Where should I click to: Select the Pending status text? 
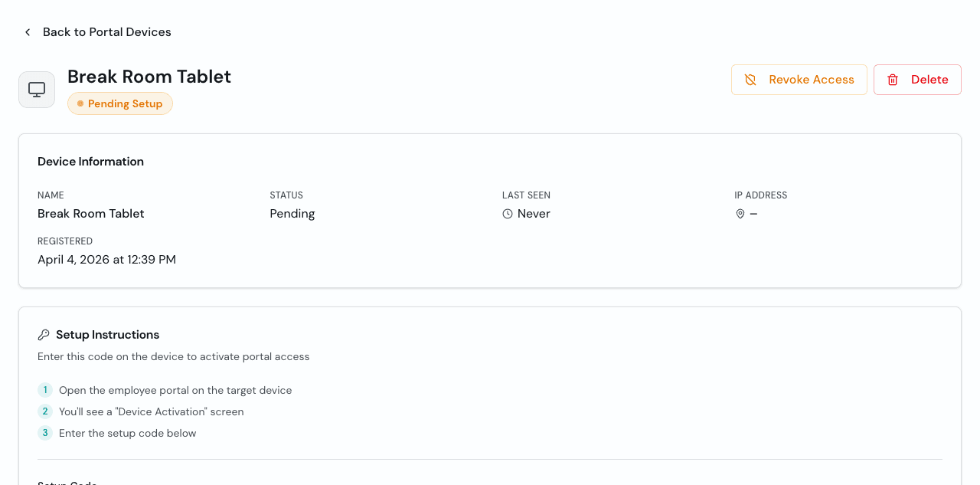pyautogui.click(x=292, y=213)
